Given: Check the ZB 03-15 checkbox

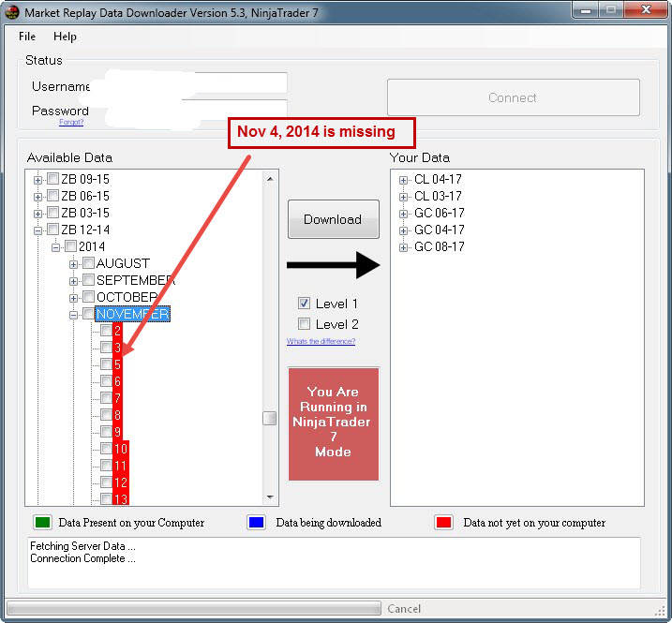Looking at the screenshot, I should [x=52, y=212].
